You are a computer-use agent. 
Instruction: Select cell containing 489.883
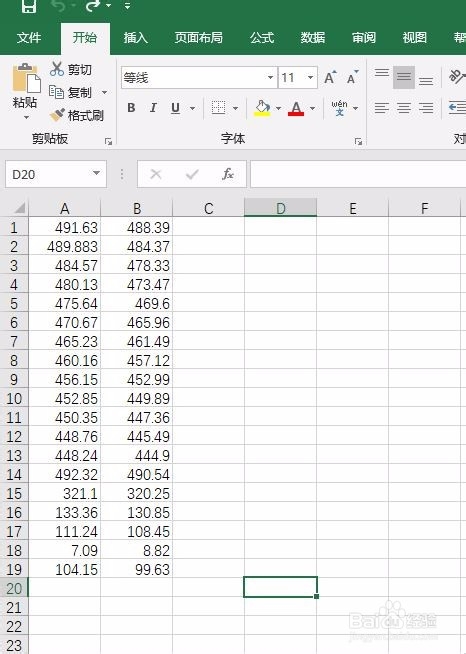65,247
